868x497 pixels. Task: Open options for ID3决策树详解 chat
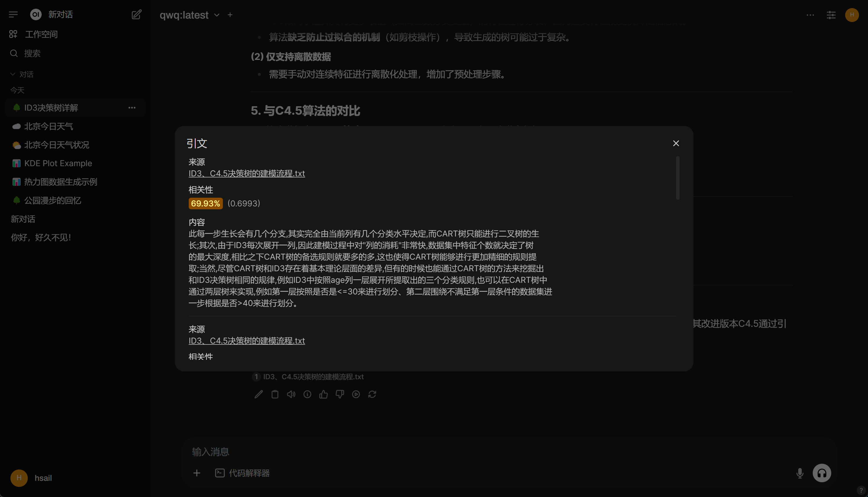pos(132,107)
